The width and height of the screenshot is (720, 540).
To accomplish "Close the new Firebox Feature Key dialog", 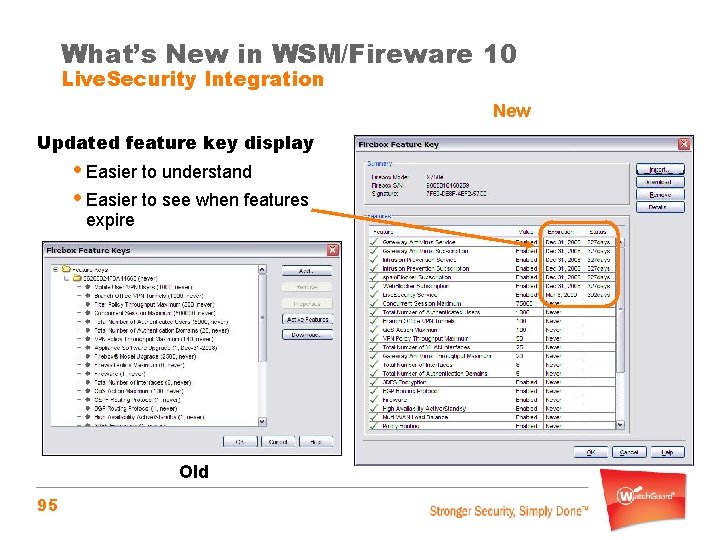I will [x=684, y=144].
